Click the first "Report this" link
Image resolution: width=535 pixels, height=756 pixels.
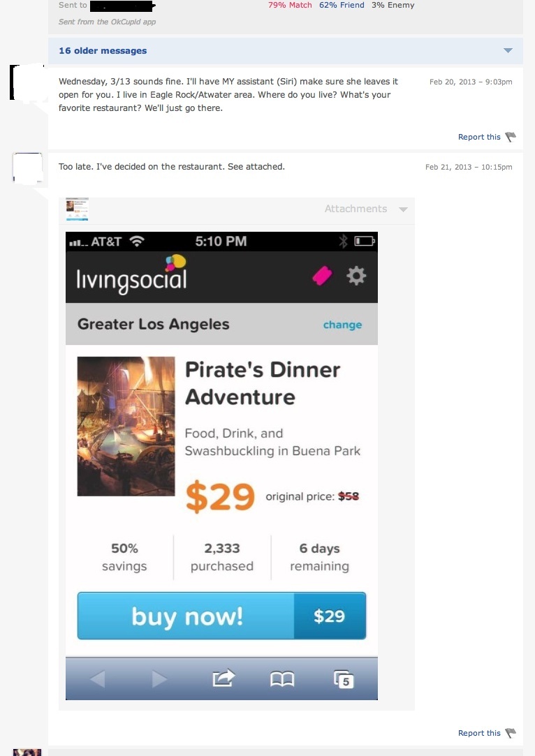click(x=479, y=137)
